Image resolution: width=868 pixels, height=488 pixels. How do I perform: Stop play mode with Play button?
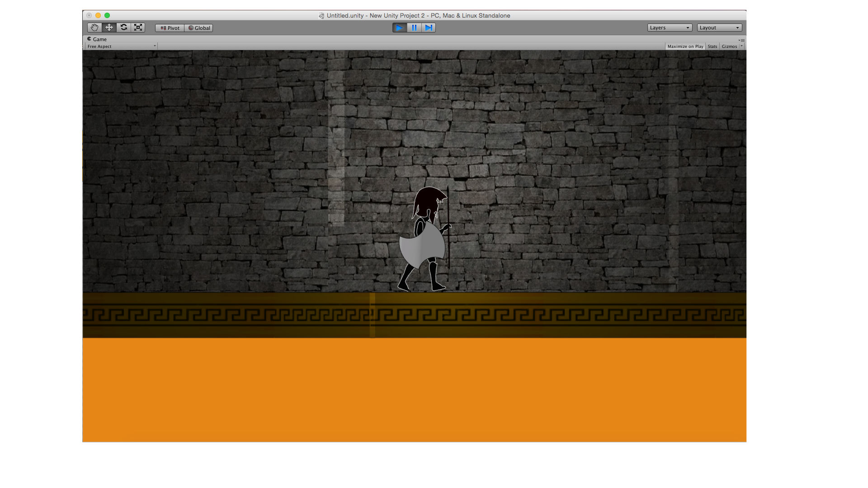(x=399, y=28)
